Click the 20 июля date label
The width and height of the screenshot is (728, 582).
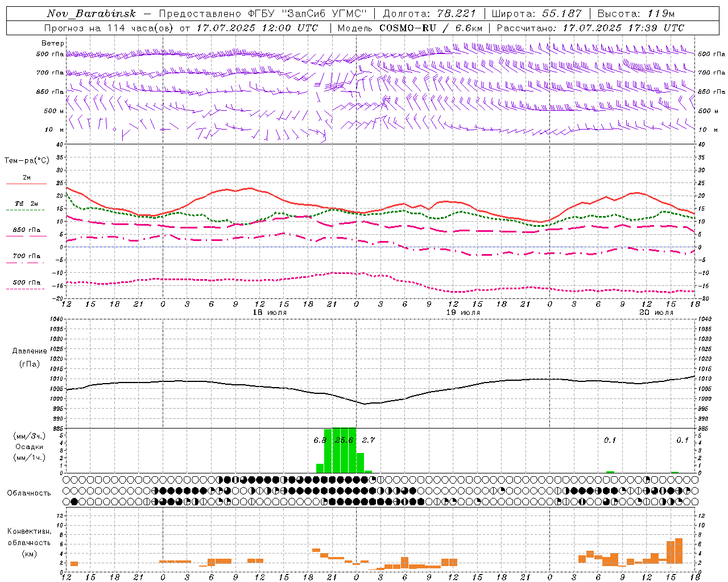(656, 313)
